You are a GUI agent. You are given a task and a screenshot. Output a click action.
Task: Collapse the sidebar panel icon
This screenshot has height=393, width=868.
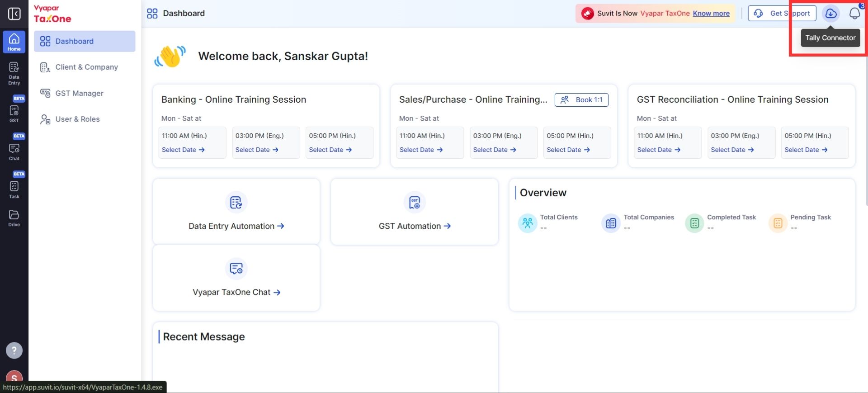pos(14,14)
